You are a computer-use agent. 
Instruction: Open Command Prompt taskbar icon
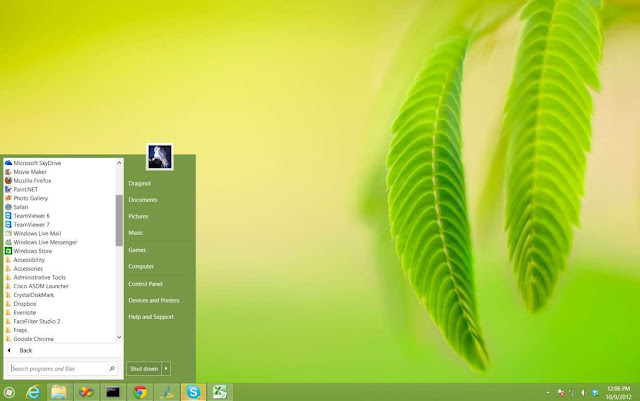113,392
